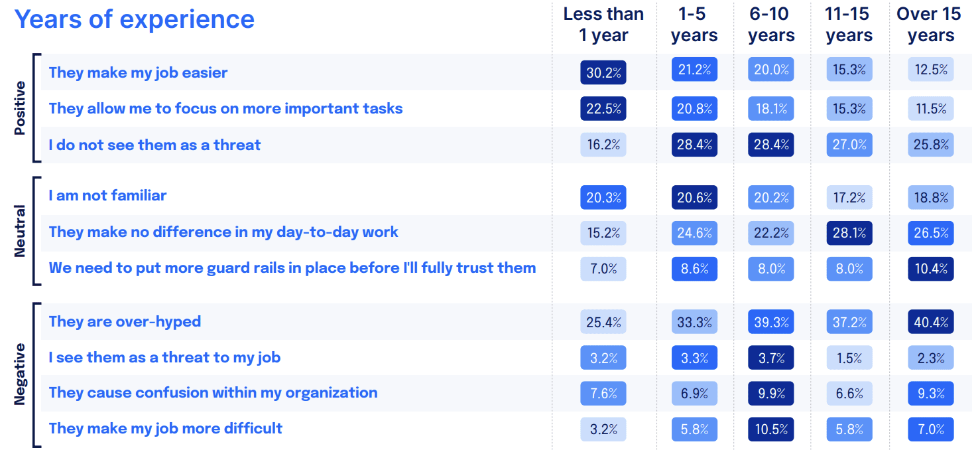Open the "Over 15 years" column header
Screen dimensions: 980x458
[931, 25]
